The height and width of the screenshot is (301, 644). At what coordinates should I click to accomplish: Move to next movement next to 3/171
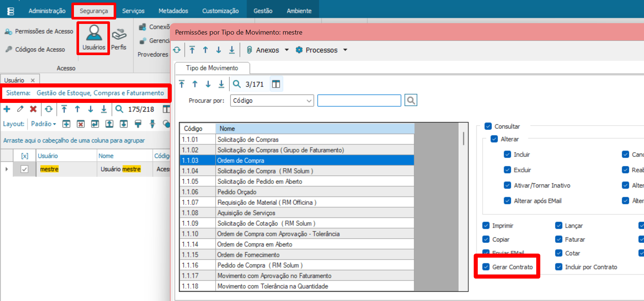click(208, 84)
